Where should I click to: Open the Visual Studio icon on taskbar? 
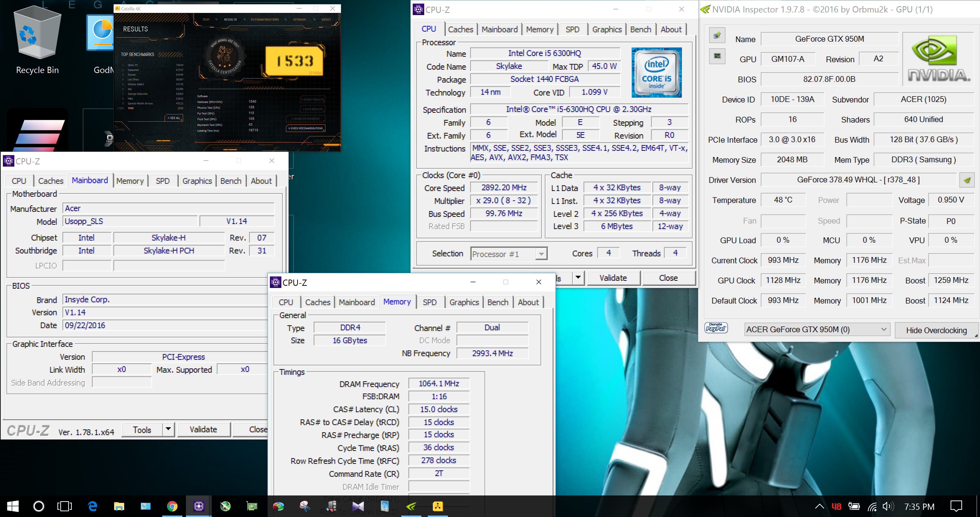click(358, 506)
